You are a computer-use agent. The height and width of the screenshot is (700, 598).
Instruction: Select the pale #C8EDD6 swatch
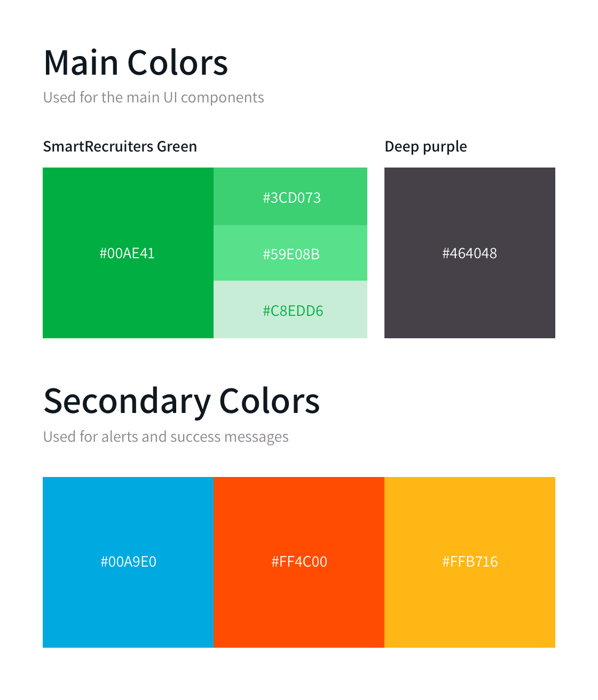click(x=290, y=309)
